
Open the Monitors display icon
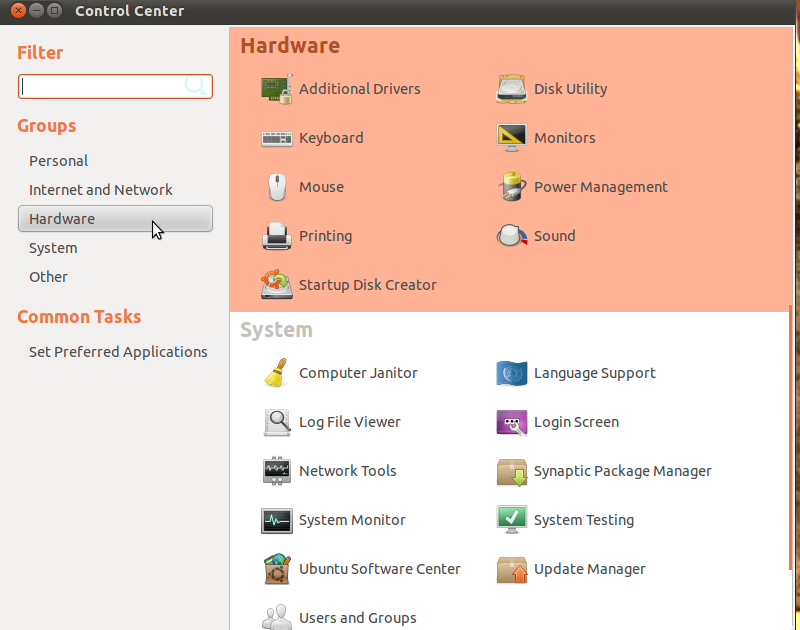click(x=511, y=138)
